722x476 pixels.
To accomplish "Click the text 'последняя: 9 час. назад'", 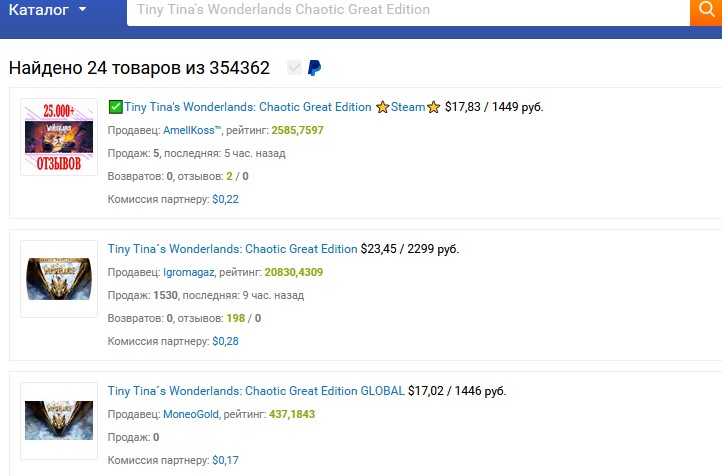I will [243, 295].
